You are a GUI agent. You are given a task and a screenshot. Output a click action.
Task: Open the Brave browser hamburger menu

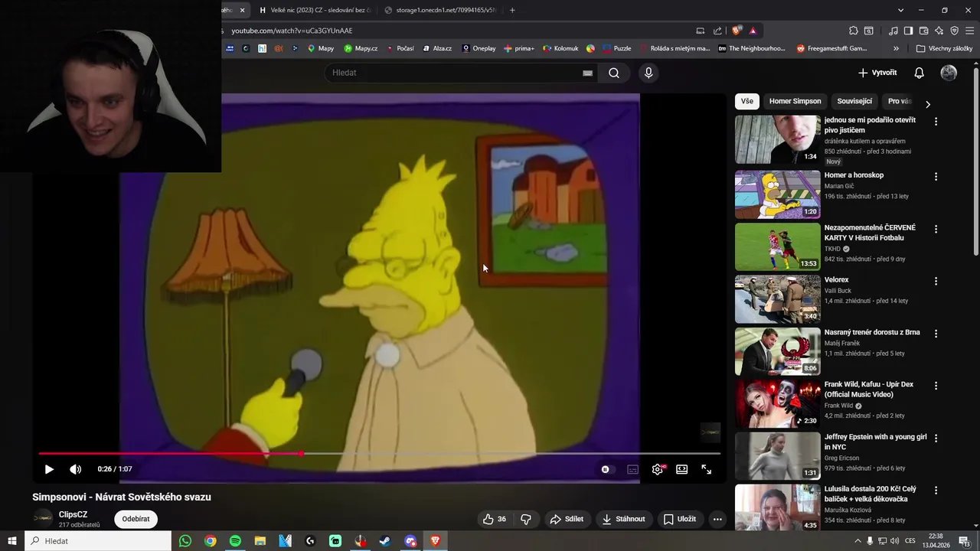tap(969, 31)
